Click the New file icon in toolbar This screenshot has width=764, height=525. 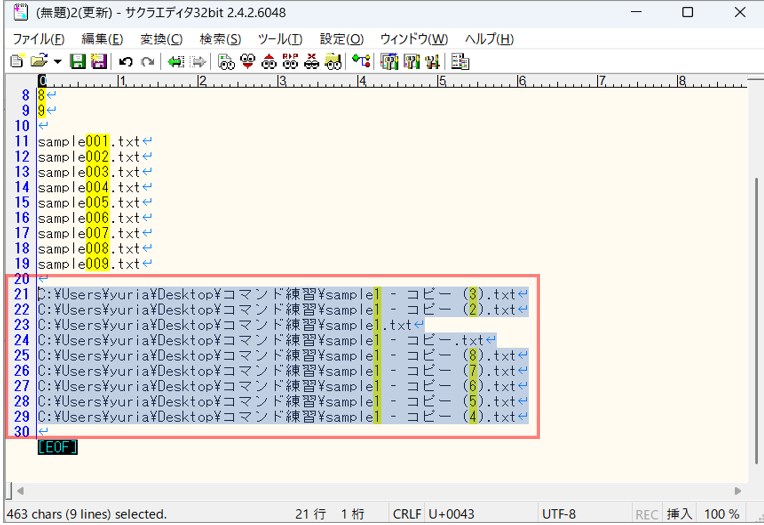(x=16, y=62)
